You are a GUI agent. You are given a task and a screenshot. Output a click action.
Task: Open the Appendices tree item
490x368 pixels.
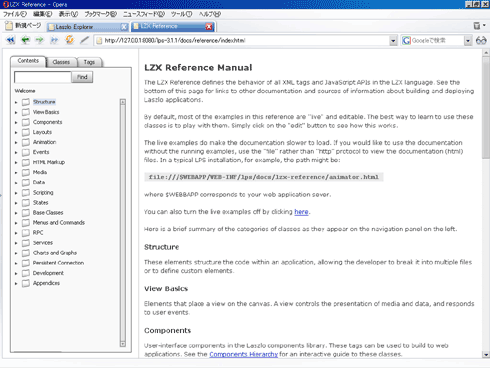[x=46, y=283]
